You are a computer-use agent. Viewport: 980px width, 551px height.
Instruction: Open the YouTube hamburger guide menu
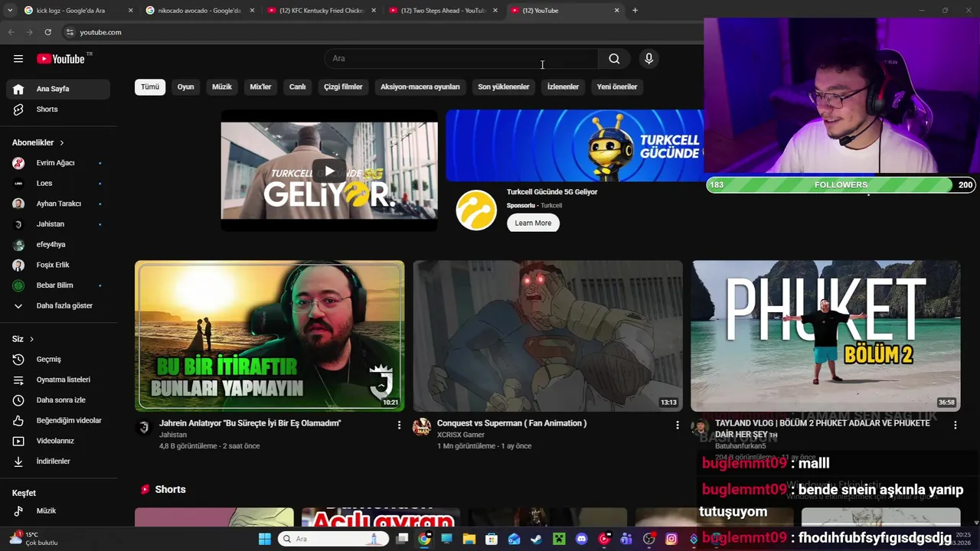click(18, 59)
